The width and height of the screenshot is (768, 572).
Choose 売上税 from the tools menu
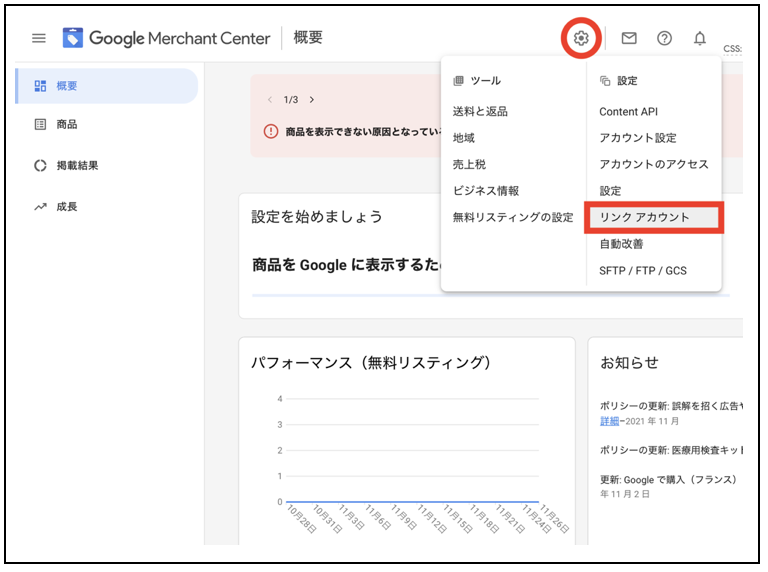(469, 164)
